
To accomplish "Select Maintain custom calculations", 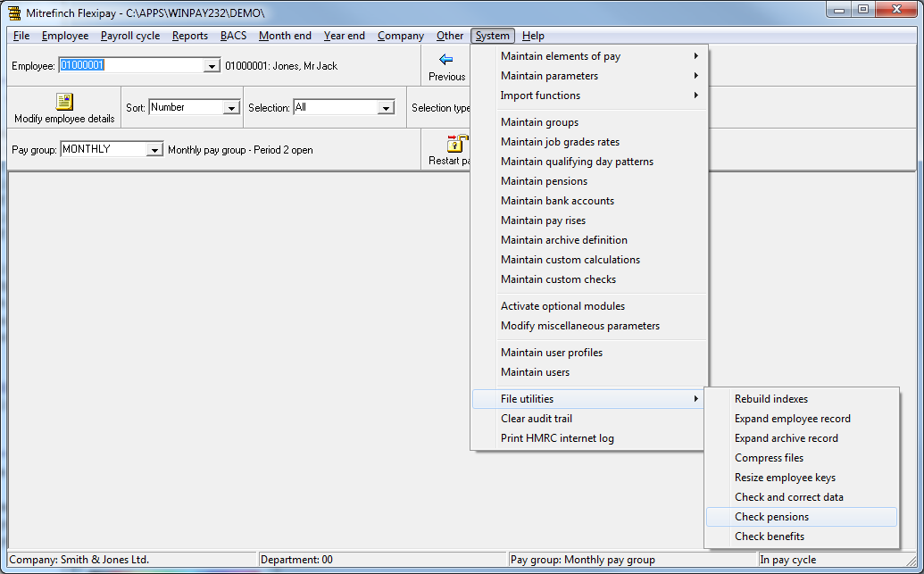I will [589, 260].
